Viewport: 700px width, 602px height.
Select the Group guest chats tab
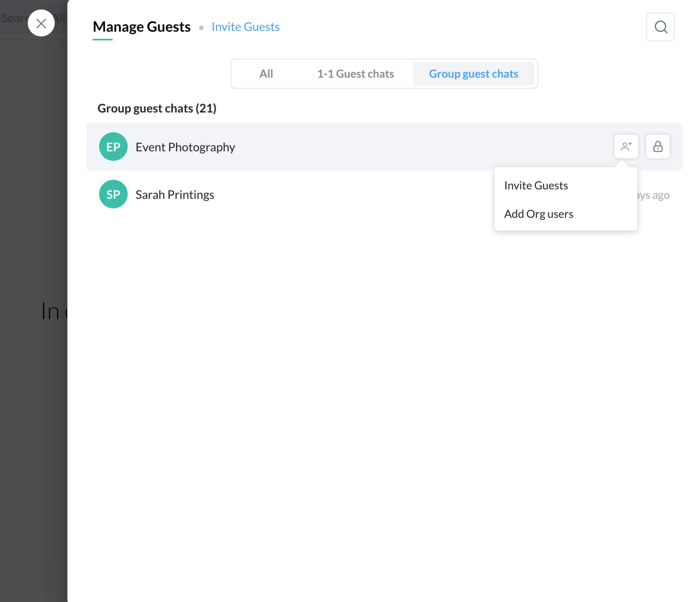473,74
